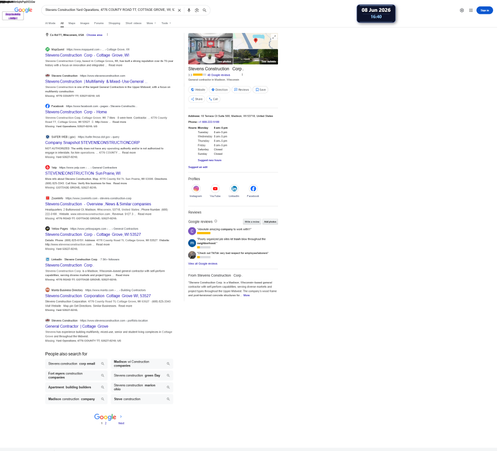500x451 pixels.
Task: Clear the search box with the X icon
Action: 179,10
